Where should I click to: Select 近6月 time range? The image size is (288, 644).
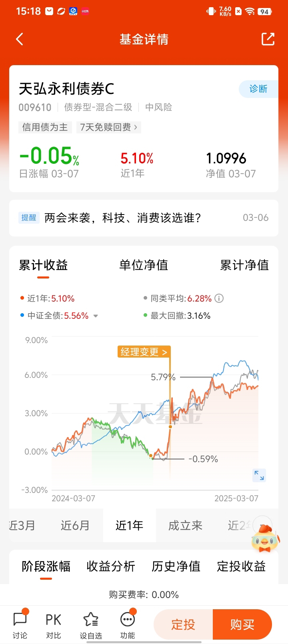pyautogui.click(x=75, y=525)
